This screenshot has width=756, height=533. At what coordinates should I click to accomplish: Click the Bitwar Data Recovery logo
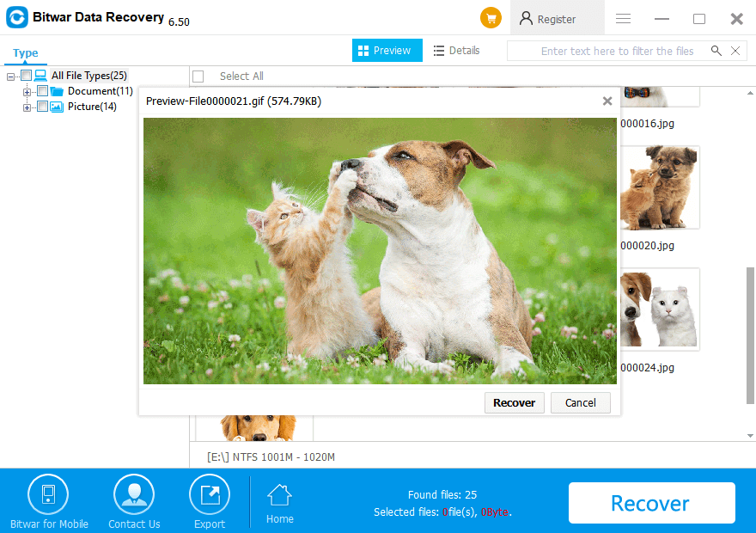coord(17,17)
